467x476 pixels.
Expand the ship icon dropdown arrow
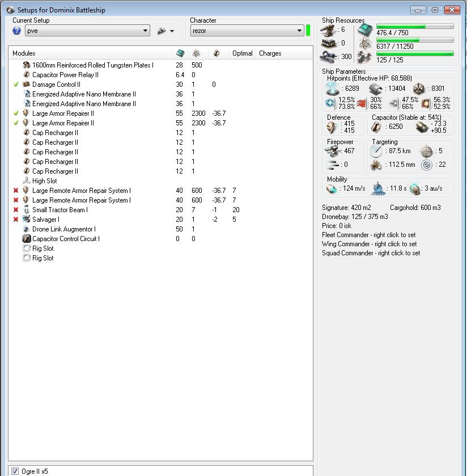point(172,31)
